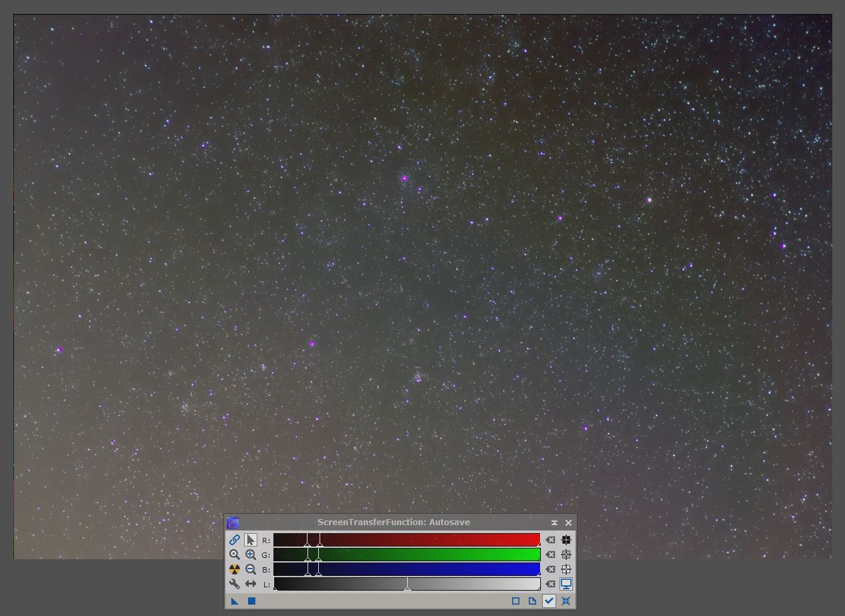Click the luminance midtones slider handle
The image size is (845, 616).
(x=407, y=588)
